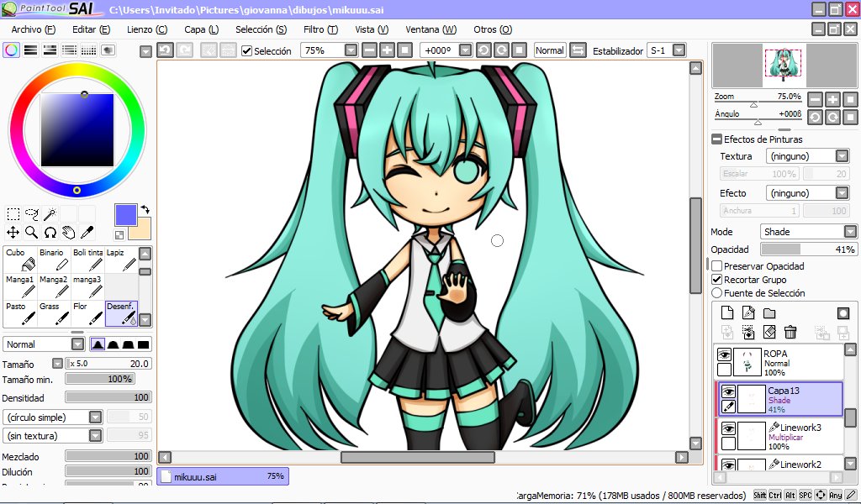This screenshot has height=504, width=861.
Task: Adjust the Densidad slider
Action: (108, 397)
